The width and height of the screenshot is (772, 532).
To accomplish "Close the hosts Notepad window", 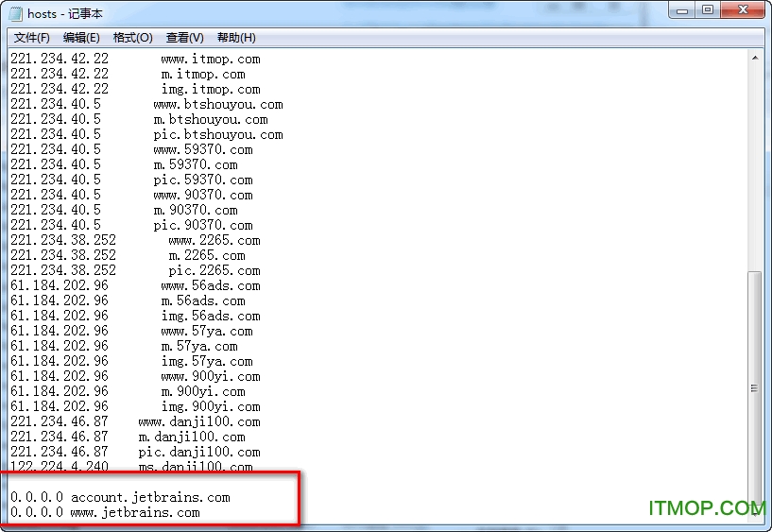I will click(x=743, y=10).
